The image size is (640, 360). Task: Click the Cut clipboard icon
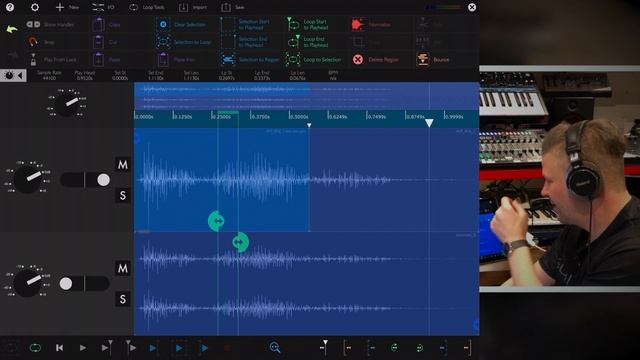[98, 42]
